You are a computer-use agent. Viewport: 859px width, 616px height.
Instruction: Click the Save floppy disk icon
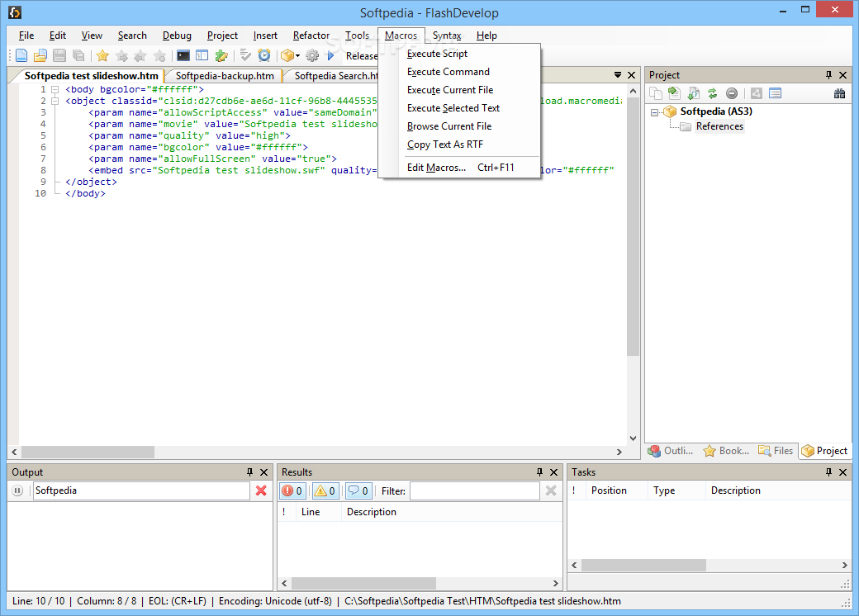[59, 55]
